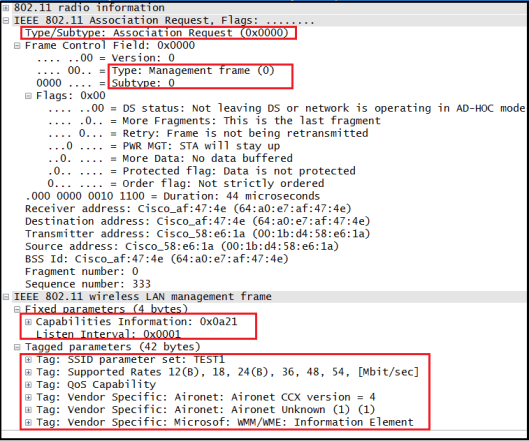Collapse the wireless LAN management frame section
This screenshot has height=441, width=529.
click(x=6, y=297)
